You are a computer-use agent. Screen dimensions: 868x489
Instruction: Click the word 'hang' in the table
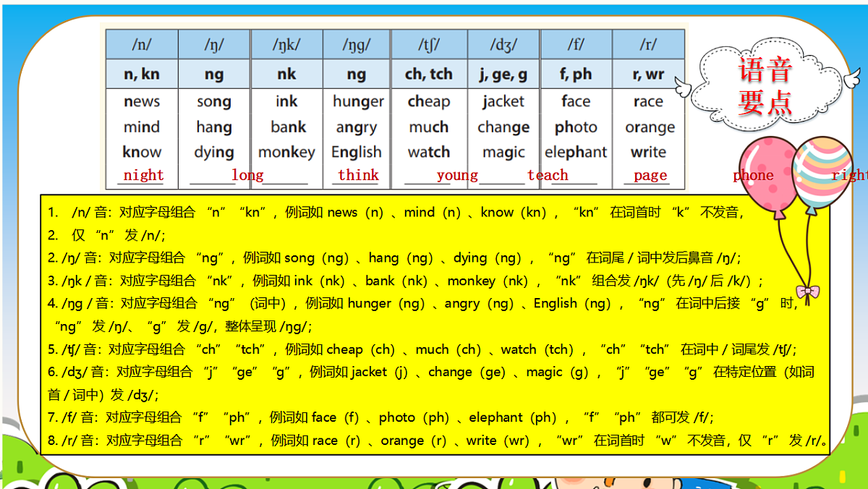[x=214, y=128]
